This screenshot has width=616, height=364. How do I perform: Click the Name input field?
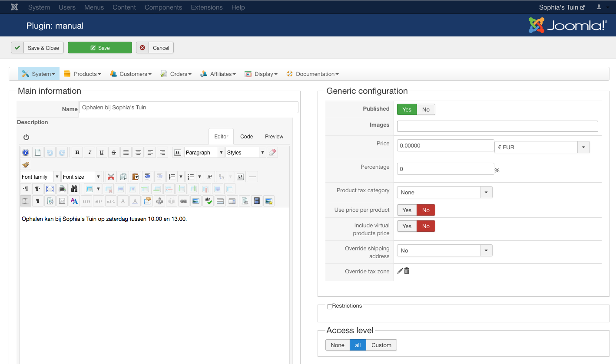pyautogui.click(x=189, y=107)
